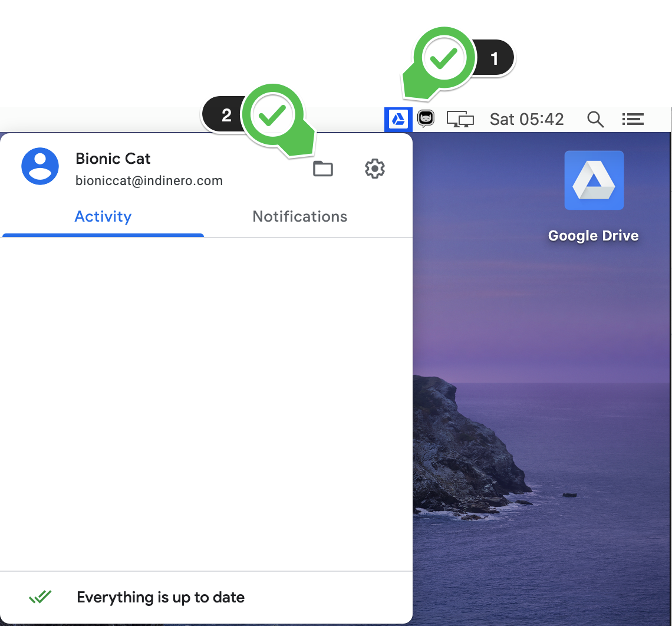Screen dimensions: 672x626
Task: Click 'Everything is up to date' status
Action: (x=160, y=597)
